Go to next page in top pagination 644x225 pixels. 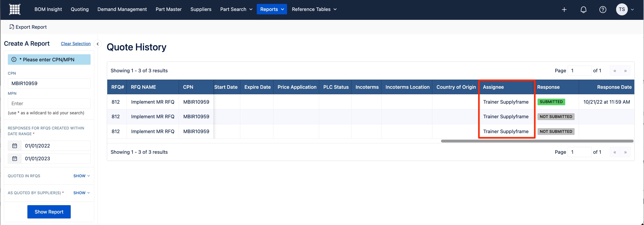(x=625, y=71)
